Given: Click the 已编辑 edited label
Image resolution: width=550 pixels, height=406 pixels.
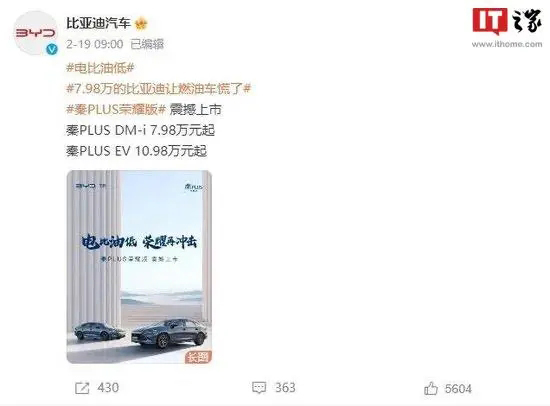Looking at the screenshot, I should pos(147,44).
